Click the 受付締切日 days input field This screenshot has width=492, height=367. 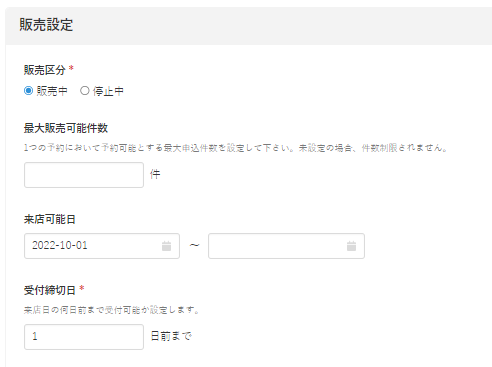tap(84, 337)
